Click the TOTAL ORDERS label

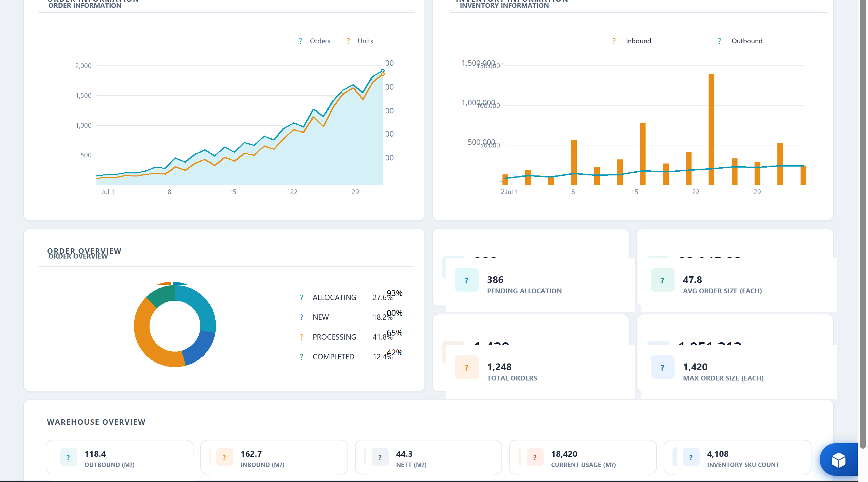(x=512, y=378)
